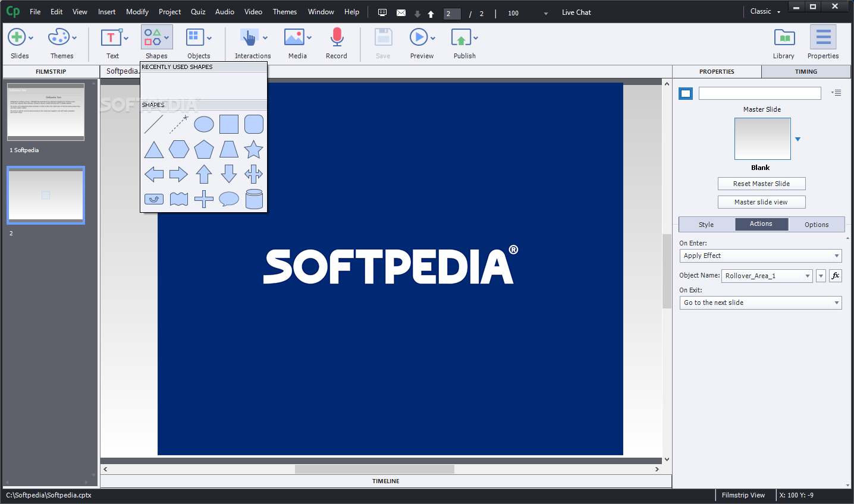854x504 pixels.
Task: Select the Line shape
Action: coord(153,124)
